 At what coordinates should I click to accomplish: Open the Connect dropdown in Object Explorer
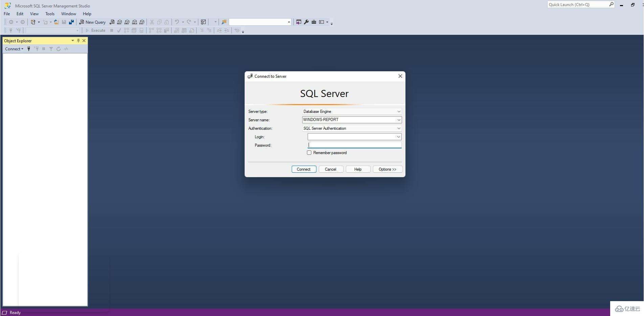[x=14, y=49]
